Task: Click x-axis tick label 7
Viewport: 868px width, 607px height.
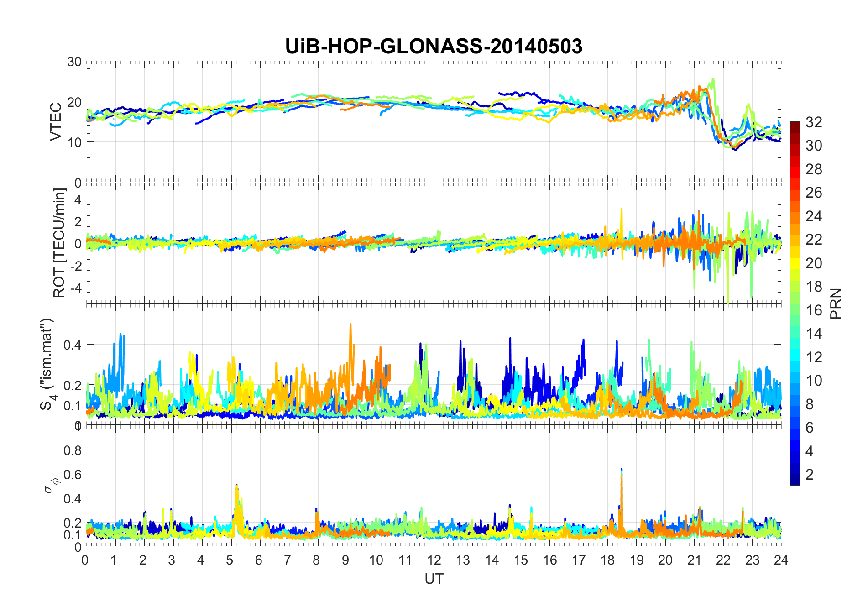Action: pos(288,560)
